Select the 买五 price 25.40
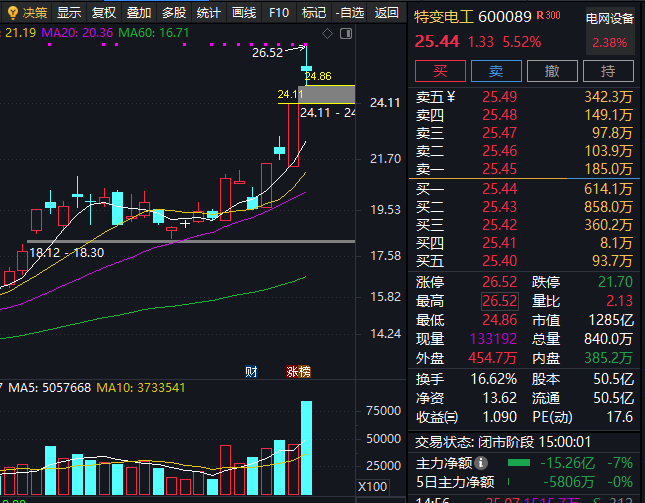The width and height of the screenshot is (645, 503). (x=499, y=261)
